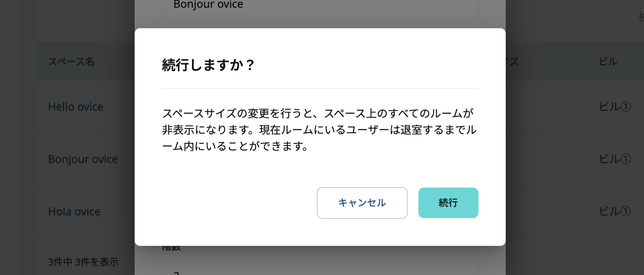The height and width of the screenshot is (275, 644).
Task: Click the 階数 input field below the dialog
Action: click(320, 269)
